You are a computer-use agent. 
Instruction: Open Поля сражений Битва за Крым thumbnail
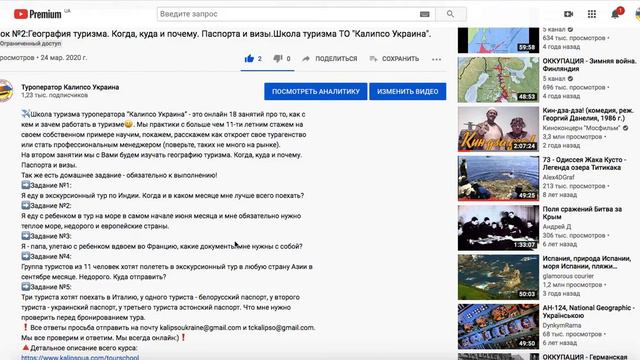(498, 227)
